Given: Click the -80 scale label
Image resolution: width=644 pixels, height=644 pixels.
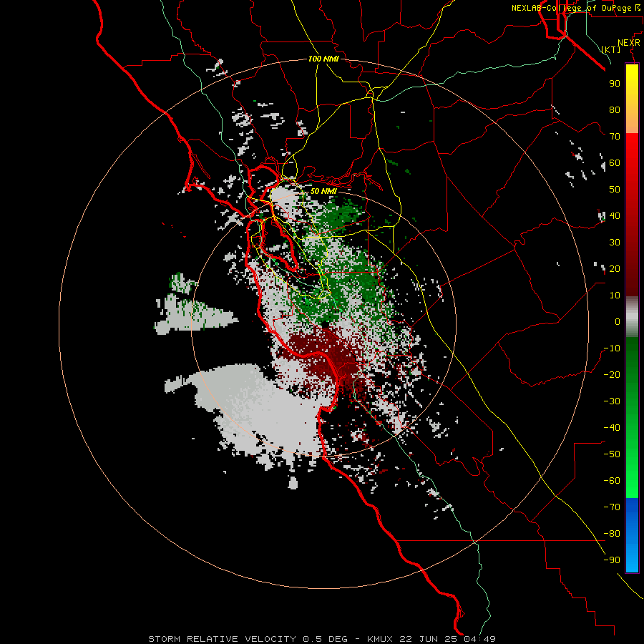Looking at the screenshot, I should coord(612,534).
